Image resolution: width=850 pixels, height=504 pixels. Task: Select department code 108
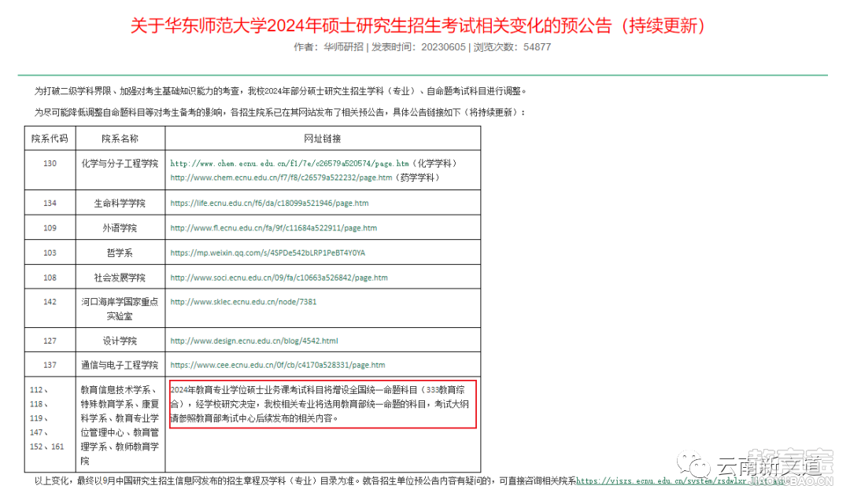50,278
